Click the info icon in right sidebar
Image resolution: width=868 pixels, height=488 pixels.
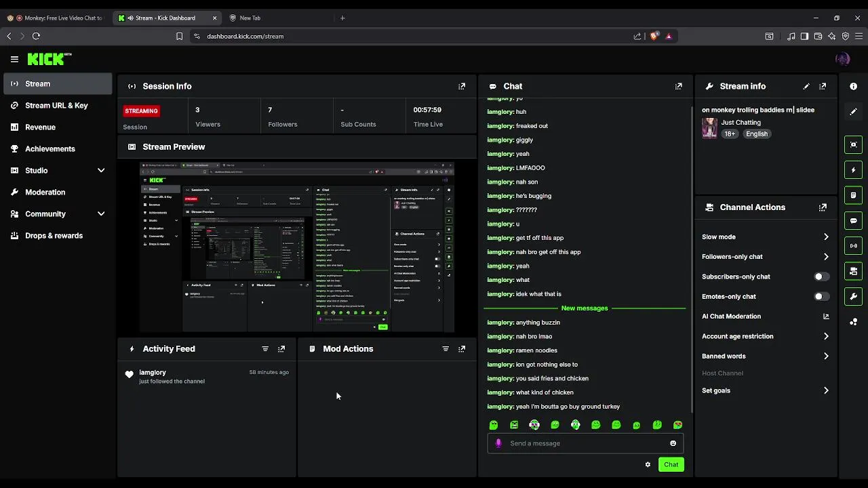pos(853,86)
